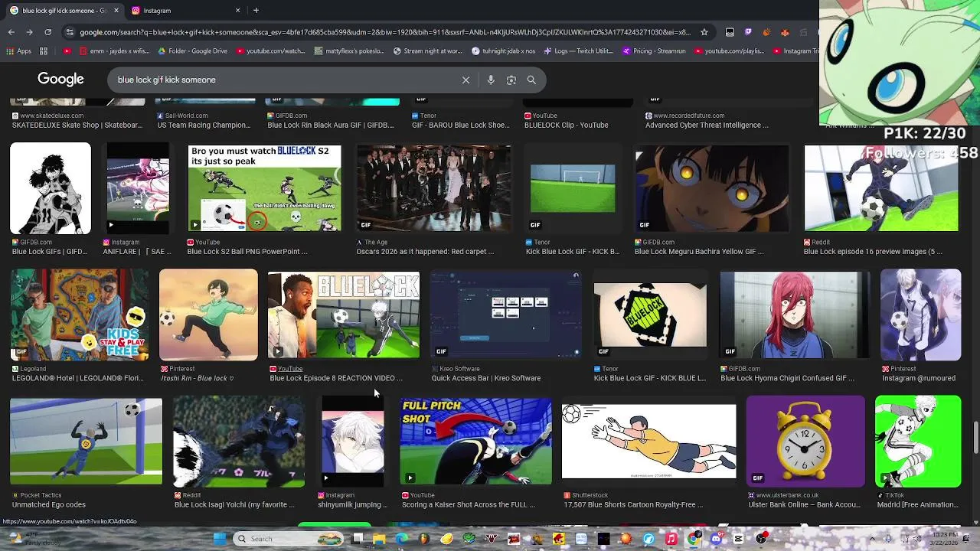Clear the Google search box with X
The width and height of the screenshot is (980, 551).
(465, 80)
